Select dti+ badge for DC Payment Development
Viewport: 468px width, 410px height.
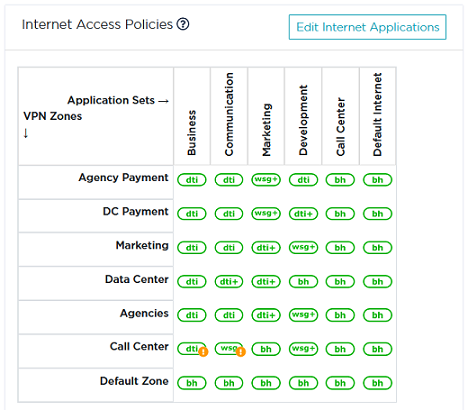click(303, 214)
